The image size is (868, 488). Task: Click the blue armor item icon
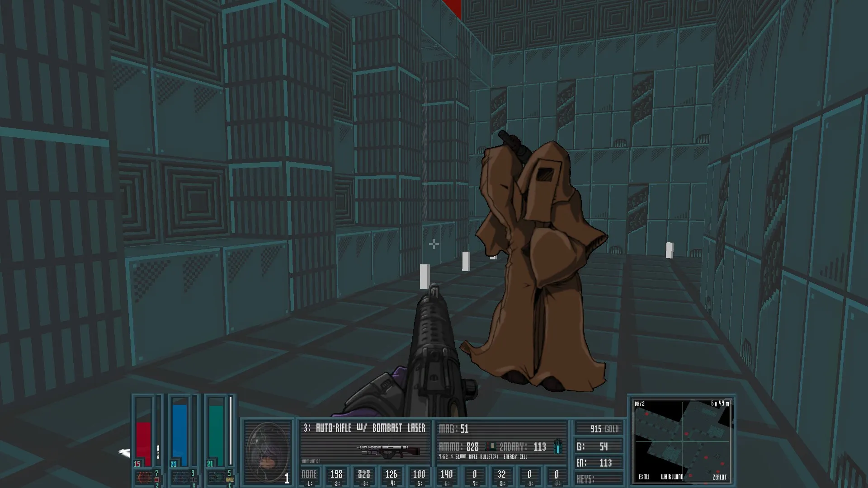click(x=181, y=477)
